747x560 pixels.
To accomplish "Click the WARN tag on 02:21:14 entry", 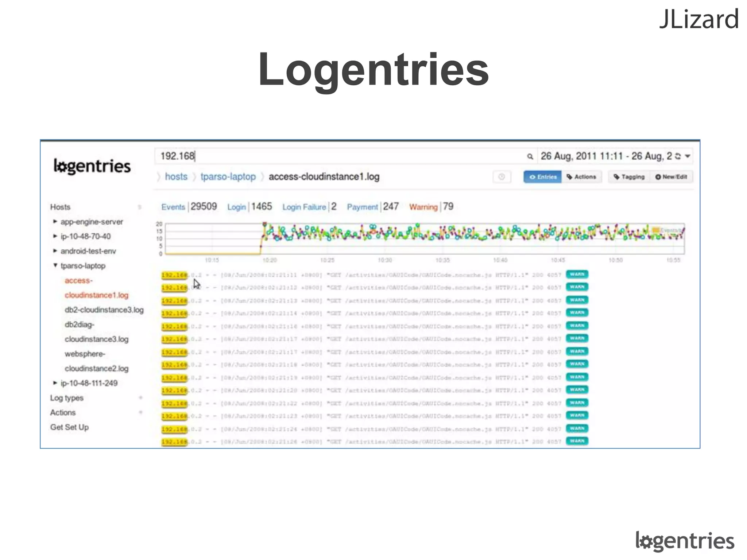I will (577, 313).
